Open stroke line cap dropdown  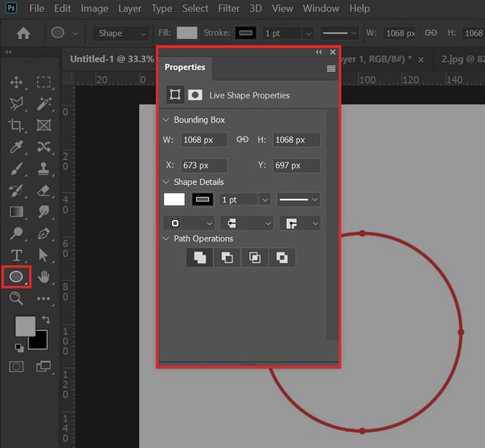[247, 223]
